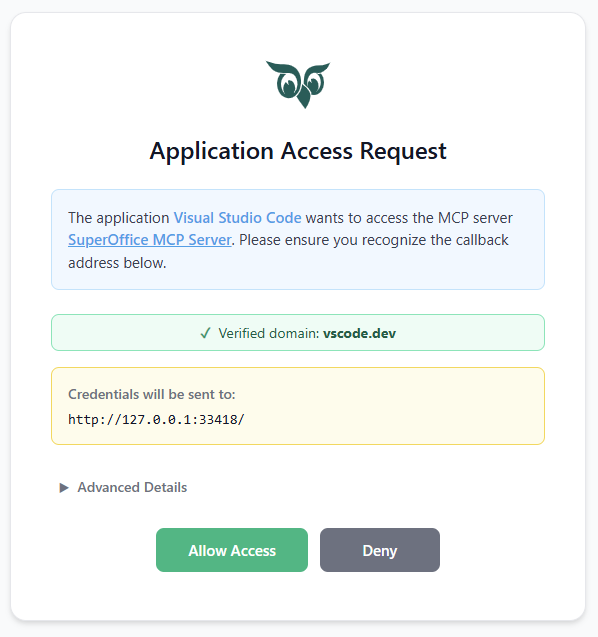Click the 'Verified domain:' label text

pyautogui.click(x=269, y=333)
